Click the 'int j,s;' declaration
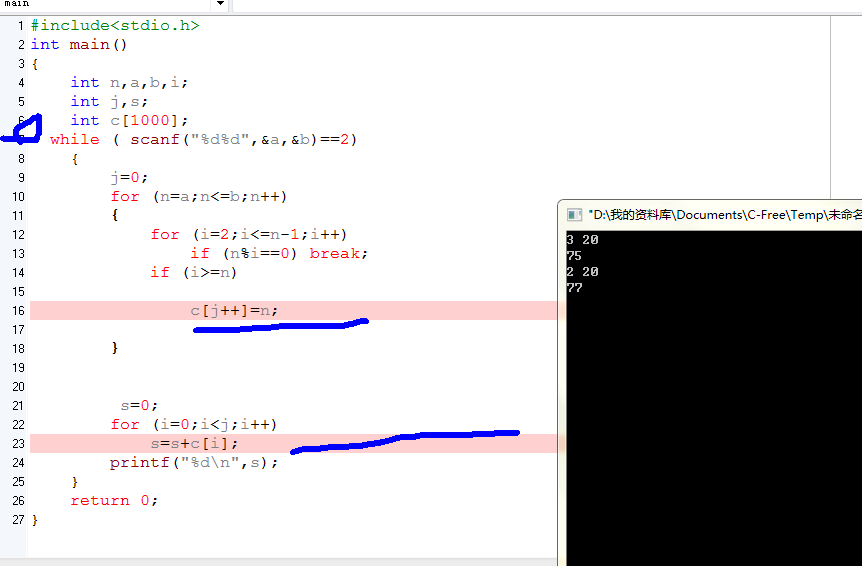This screenshot has height=566, width=862. tap(109, 102)
